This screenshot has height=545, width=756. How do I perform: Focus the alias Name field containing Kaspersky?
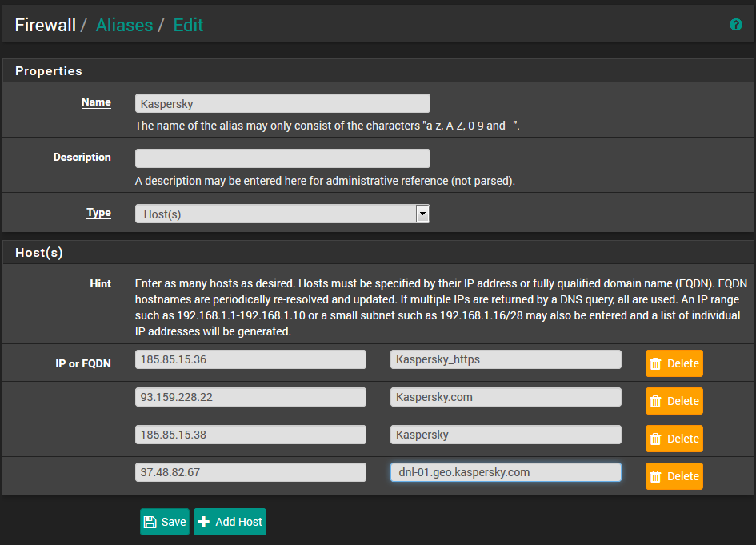pos(282,103)
